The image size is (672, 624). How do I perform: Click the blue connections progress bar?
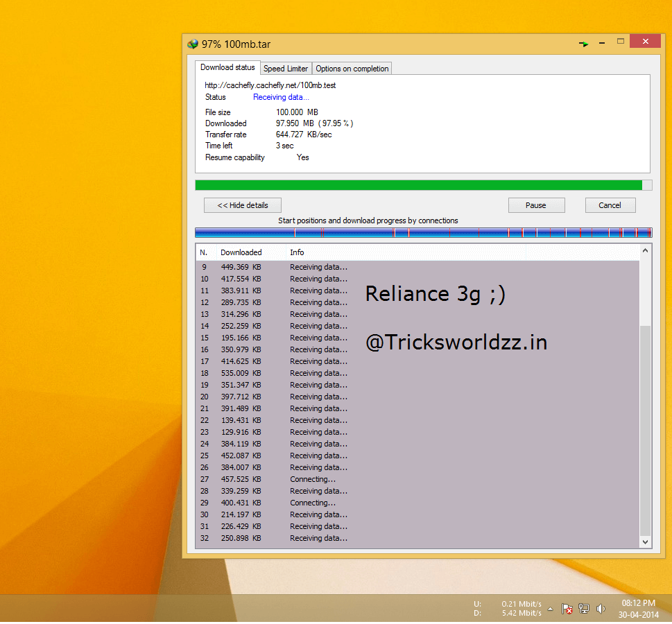(x=424, y=233)
